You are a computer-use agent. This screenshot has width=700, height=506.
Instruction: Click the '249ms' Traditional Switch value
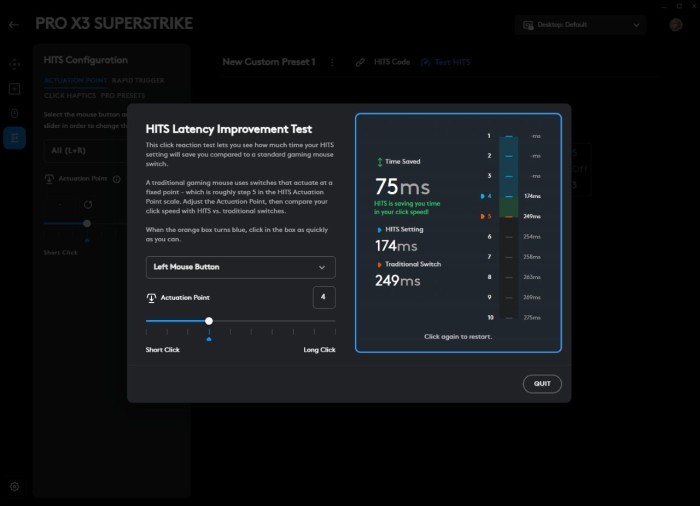(x=397, y=280)
